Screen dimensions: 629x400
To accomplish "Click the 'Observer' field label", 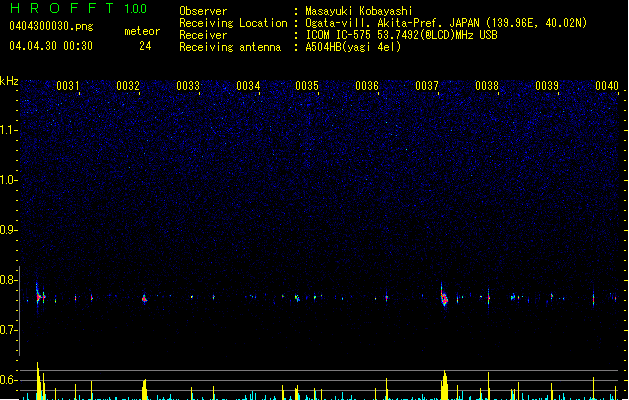I will point(203,11).
